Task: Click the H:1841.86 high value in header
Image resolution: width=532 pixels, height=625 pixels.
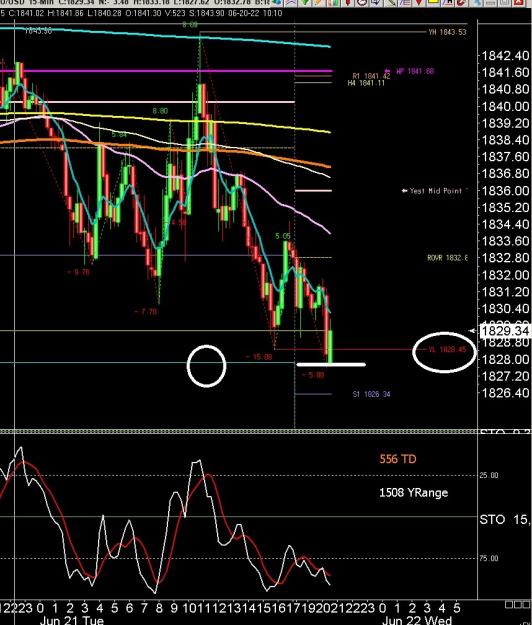Action: [65, 13]
